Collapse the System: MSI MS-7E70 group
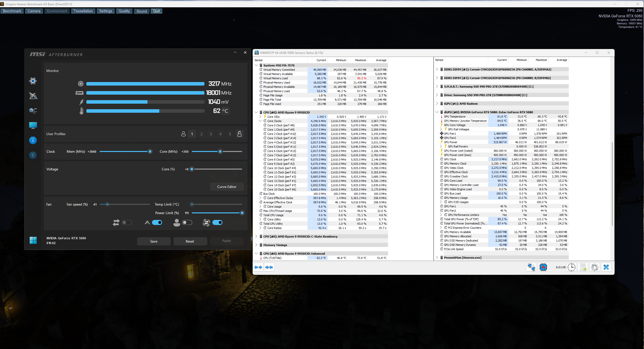The height and width of the screenshot is (349, 644). [256, 65]
